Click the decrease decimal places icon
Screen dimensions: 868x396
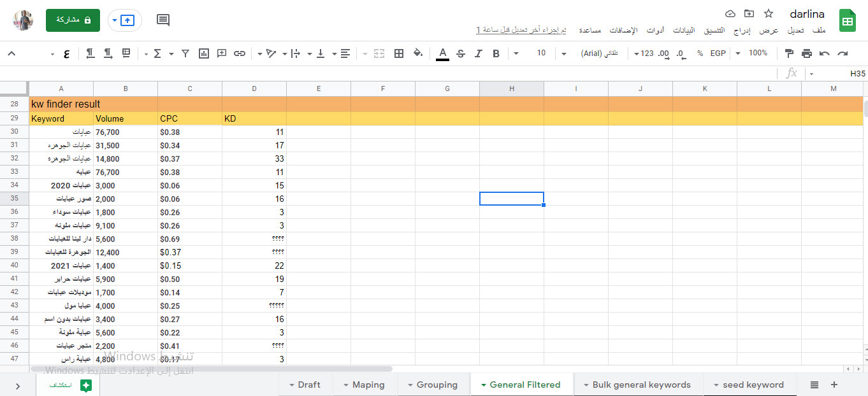[x=681, y=53]
